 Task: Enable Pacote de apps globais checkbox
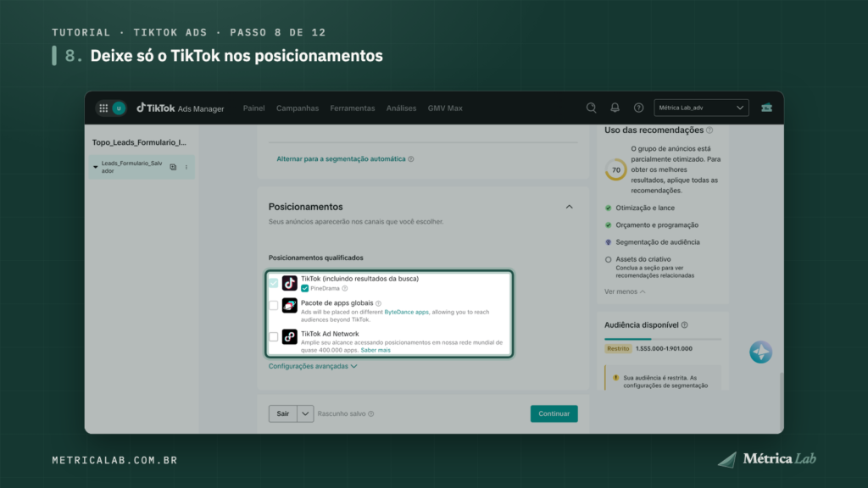coord(274,305)
